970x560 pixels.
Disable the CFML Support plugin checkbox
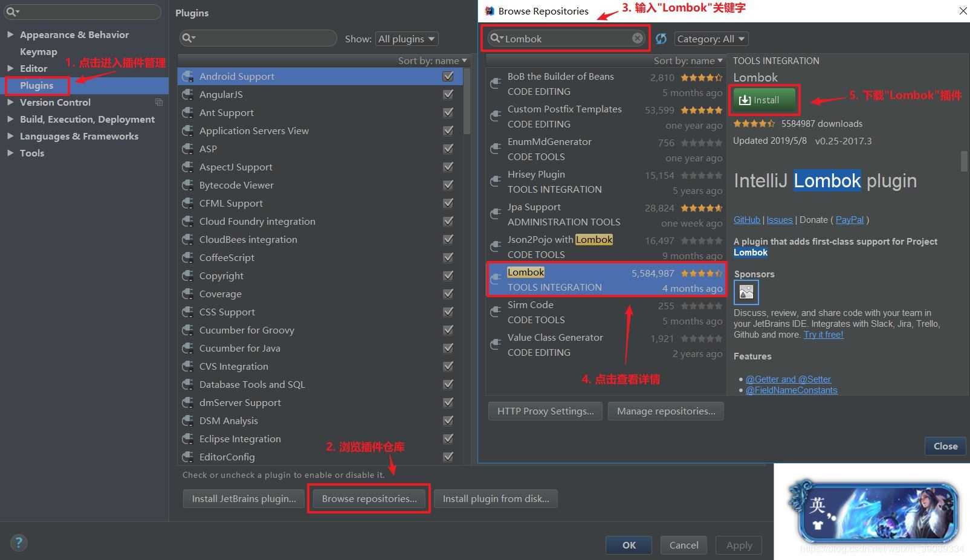tap(448, 203)
